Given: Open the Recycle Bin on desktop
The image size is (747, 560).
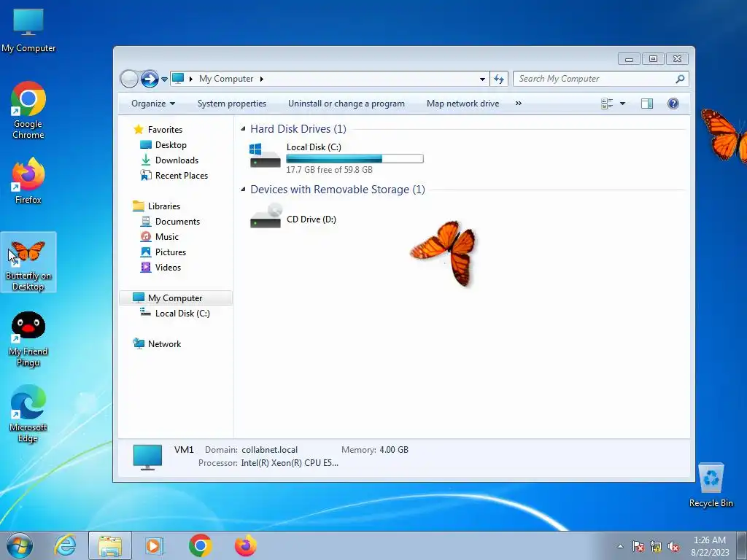Looking at the screenshot, I should (711, 485).
